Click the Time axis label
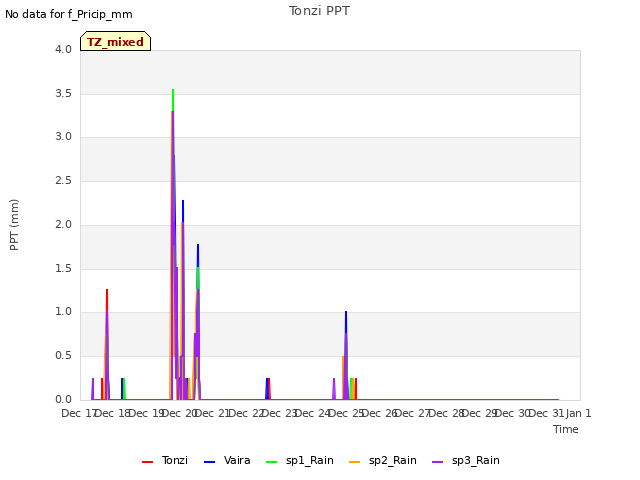This screenshot has height=480, width=640. [x=566, y=429]
